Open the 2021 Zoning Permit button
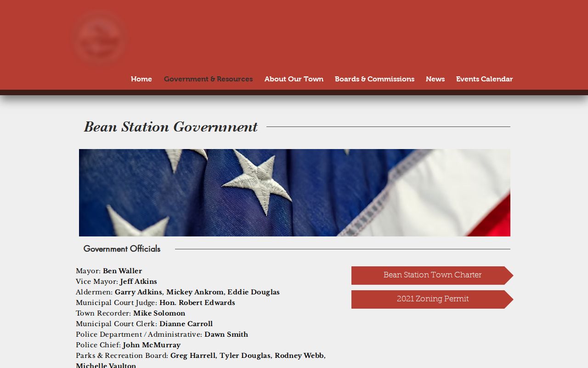 (x=432, y=299)
